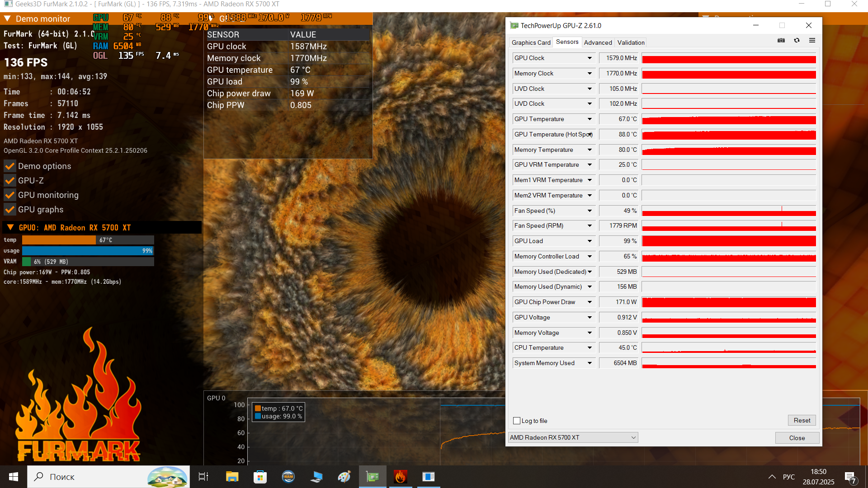Enable the Log to file checkbox
868x488 pixels.
517,421
